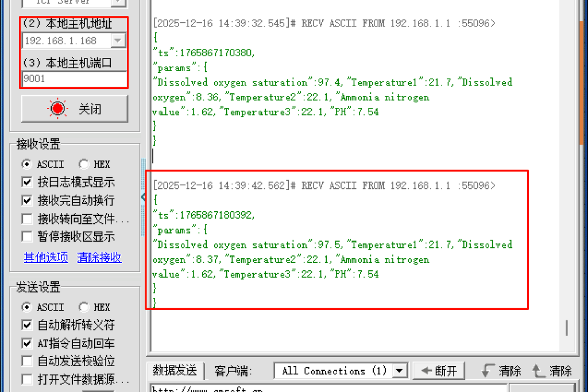This screenshot has height=392, width=588.
Task: Open the 192.168.1.168 host address dropdown
Action: [118, 41]
